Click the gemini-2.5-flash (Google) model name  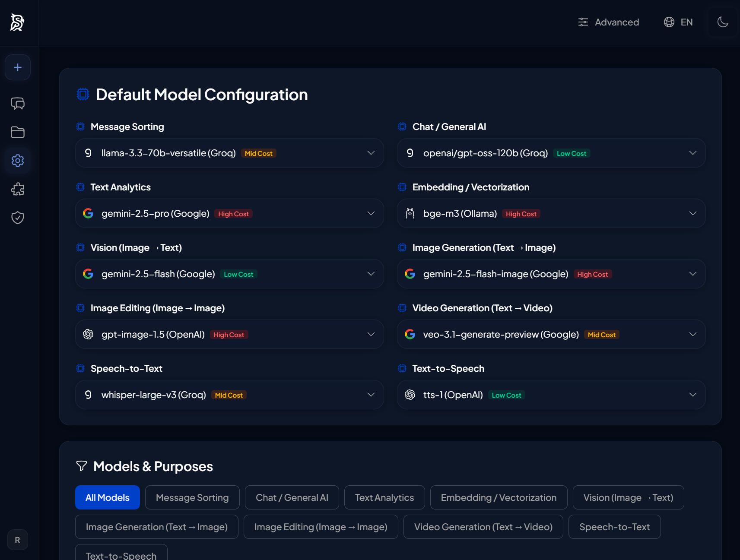point(158,274)
